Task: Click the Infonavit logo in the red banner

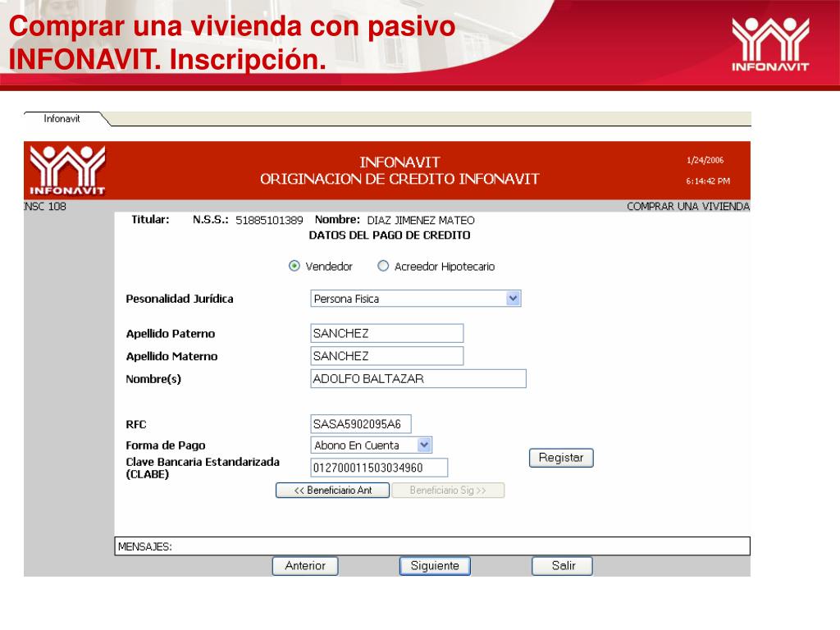Action: tap(67, 171)
